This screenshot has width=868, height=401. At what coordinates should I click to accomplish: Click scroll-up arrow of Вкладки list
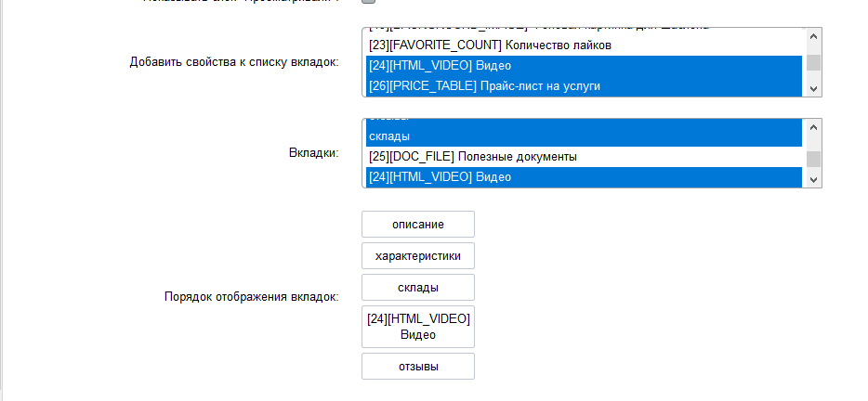pos(813,127)
